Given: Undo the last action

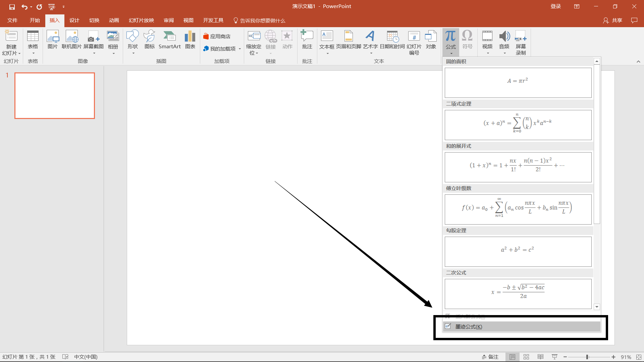Looking at the screenshot, I should [x=24, y=7].
